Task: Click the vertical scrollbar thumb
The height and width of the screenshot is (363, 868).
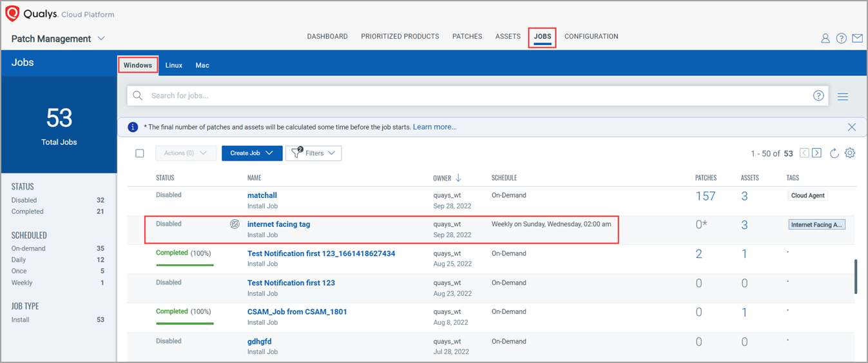Action: pyautogui.click(x=856, y=277)
